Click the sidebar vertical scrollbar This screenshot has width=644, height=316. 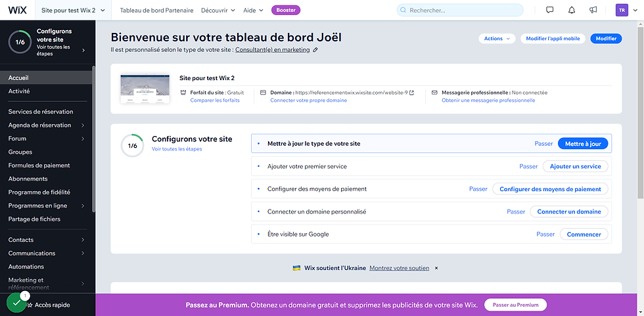point(93,139)
